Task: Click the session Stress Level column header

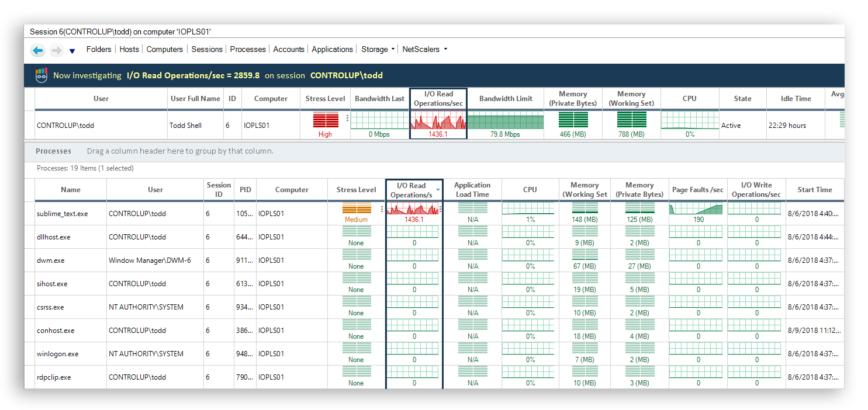Action: point(325,99)
